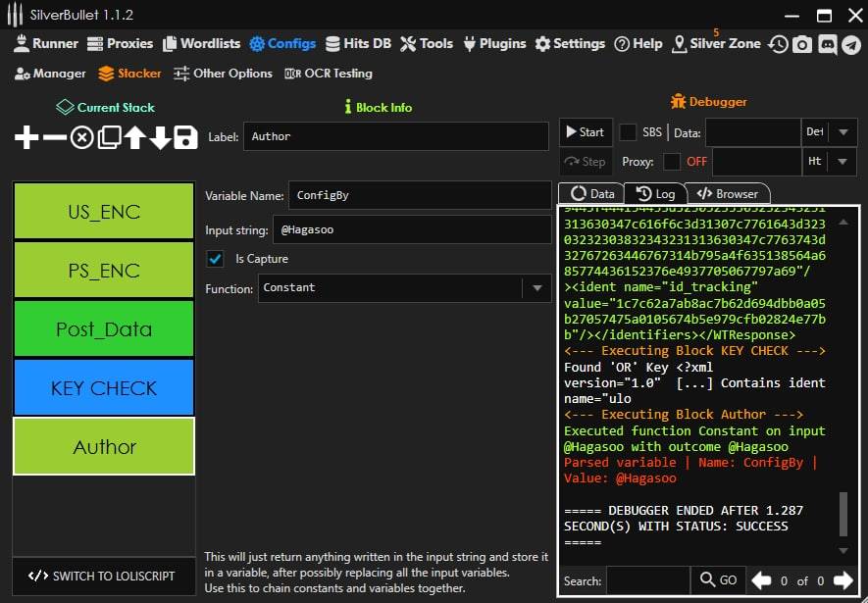Screen dimensions: 868x603
Task: Add a new block with plus icon
Action: coord(26,137)
